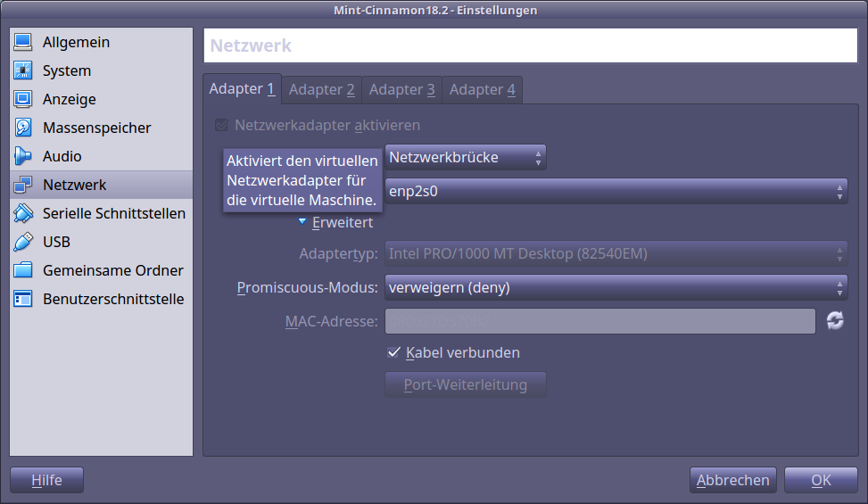
Task: Click the Adaptertyp label
Action: [338, 254]
